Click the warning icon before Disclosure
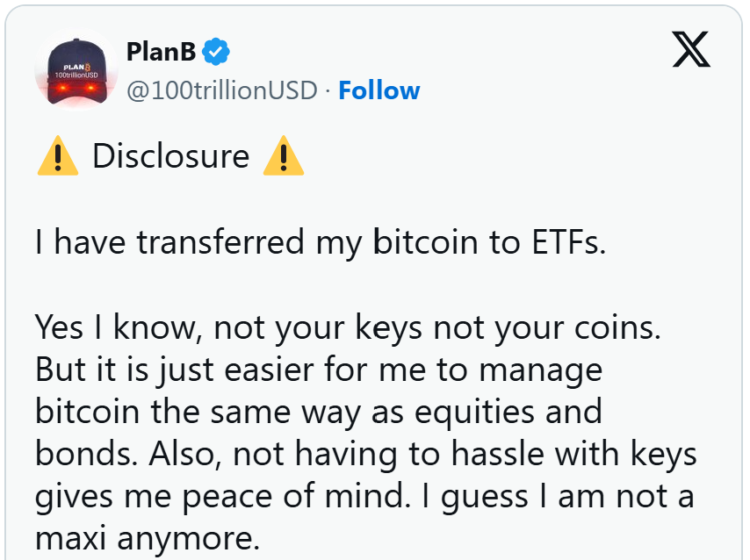750x560 pixels. [57, 157]
